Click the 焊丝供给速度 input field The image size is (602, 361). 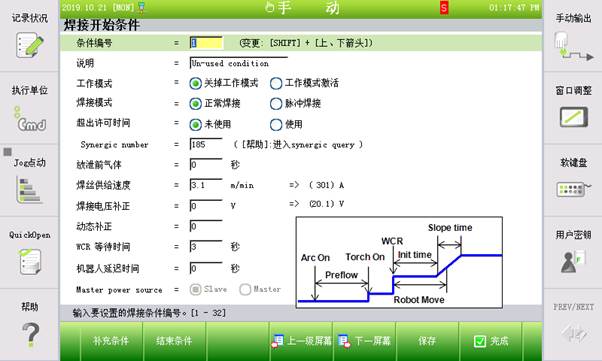[x=206, y=185]
